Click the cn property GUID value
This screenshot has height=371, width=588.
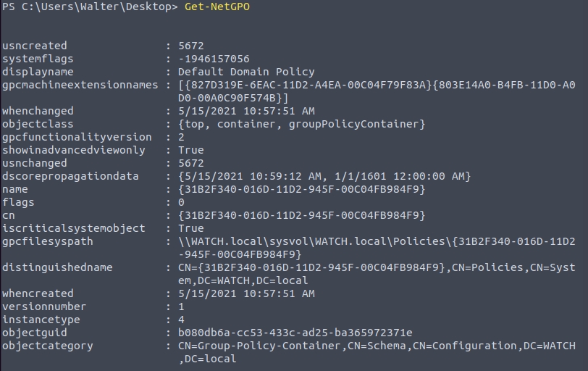tap(301, 215)
